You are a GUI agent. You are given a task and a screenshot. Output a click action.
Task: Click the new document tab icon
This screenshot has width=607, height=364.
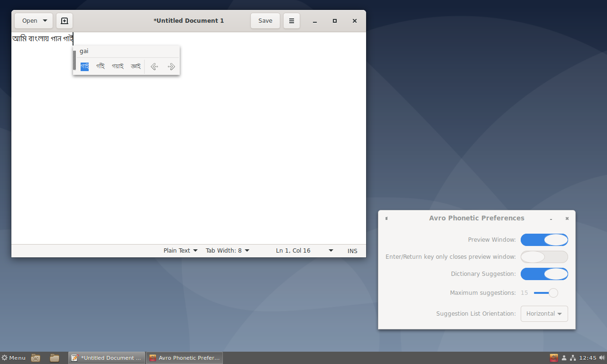tap(64, 21)
